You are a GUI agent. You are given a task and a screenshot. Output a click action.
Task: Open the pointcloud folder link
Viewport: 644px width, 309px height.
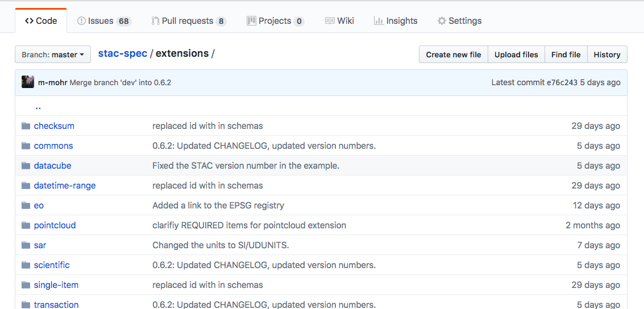[55, 226]
